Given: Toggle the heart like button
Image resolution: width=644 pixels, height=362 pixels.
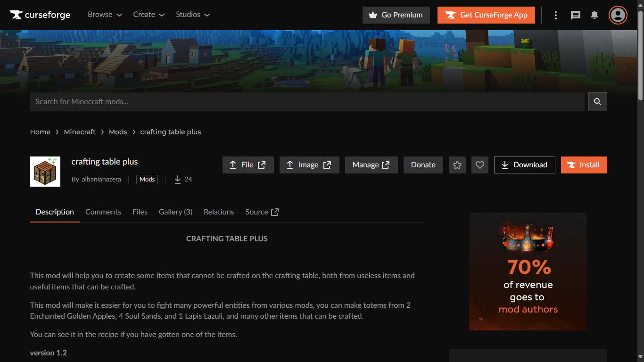Looking at the screenshot, I should click(x=480, y=165).
